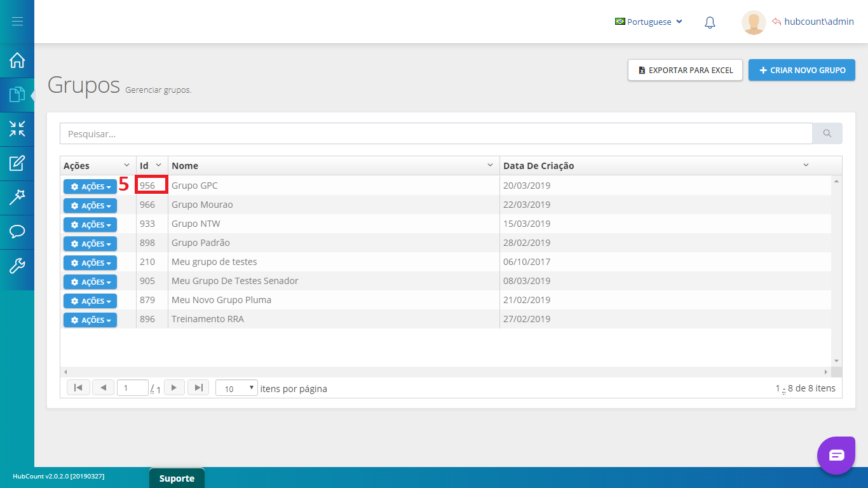868x488 pixels.
Task: Select Meu Grupo De Testes Senador cell
Action: click(x=334, y=281)
